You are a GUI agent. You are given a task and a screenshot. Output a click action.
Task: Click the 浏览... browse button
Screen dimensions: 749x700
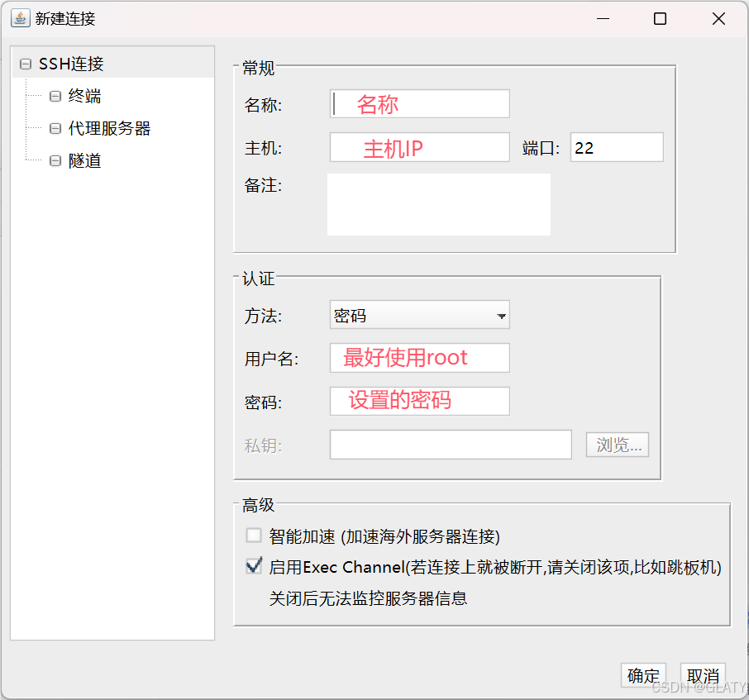click(618, 445)
